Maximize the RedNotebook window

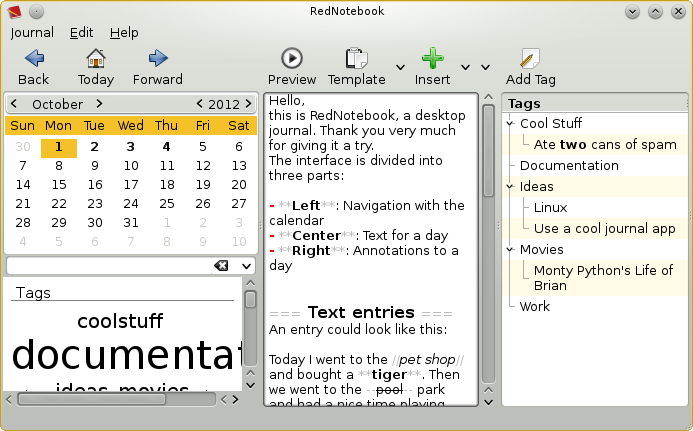point(655,11)
